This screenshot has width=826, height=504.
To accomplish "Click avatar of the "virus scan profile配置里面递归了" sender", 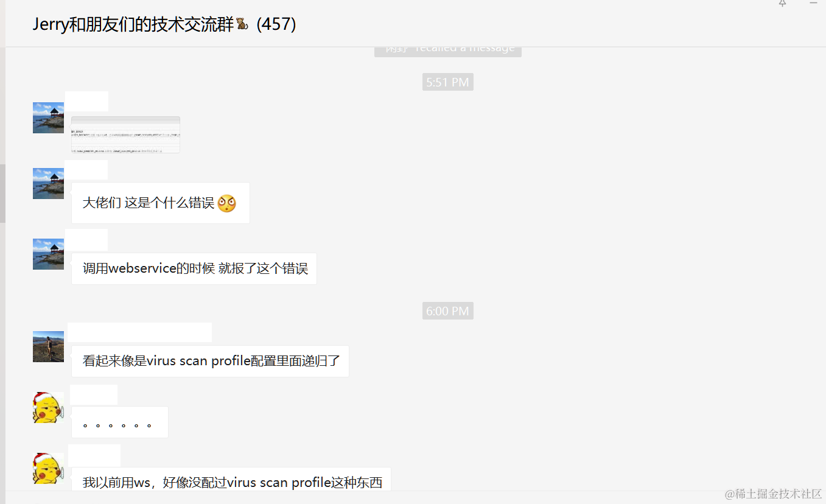I will tap(48, 347).
